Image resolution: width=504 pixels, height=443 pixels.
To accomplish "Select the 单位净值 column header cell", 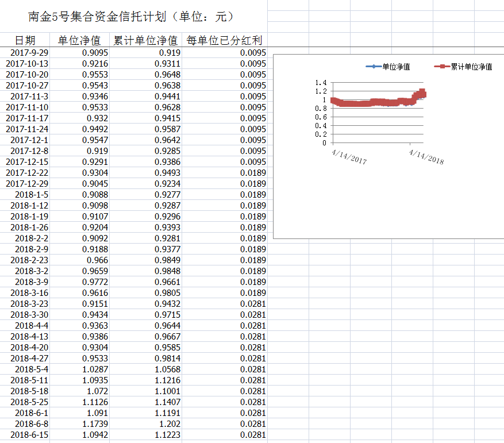I will pyautogui.click(x=79, y=40).
